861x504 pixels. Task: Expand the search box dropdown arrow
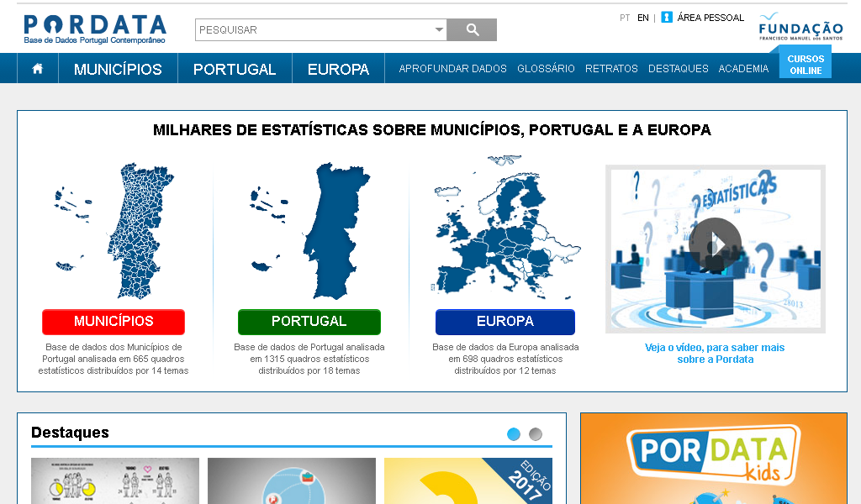click(438, 30)
